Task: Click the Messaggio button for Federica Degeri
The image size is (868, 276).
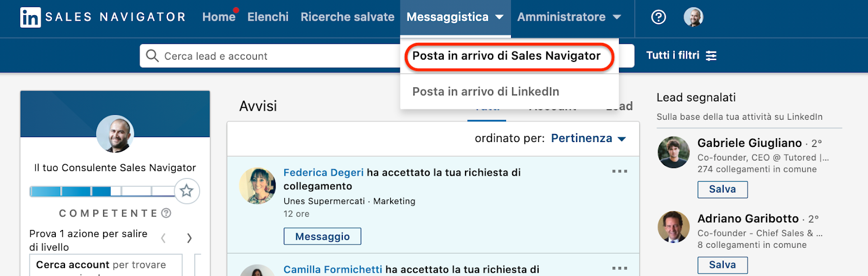Action: point(322,236)
